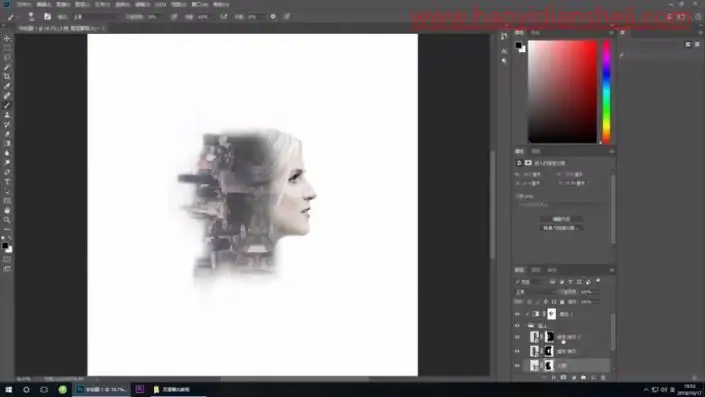The image size is (705, 397).
Task: Select the Quick Selection tool
Action: pos(7,67)
